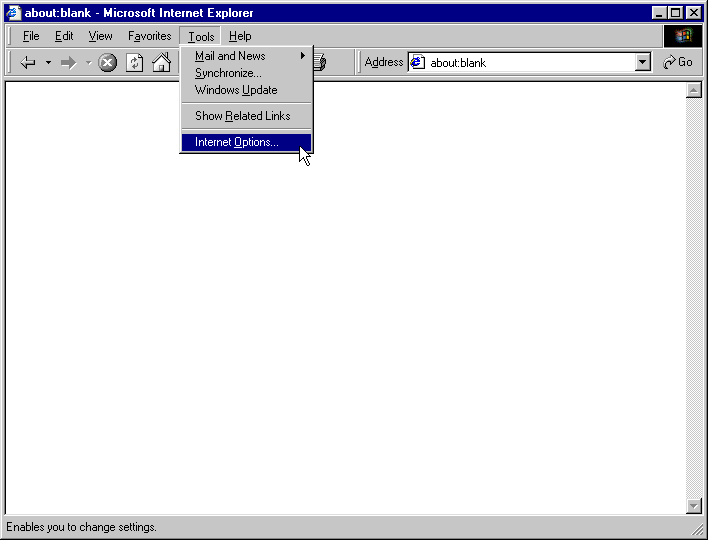Go to the Home page icon
Image resolution: width=708 pixels, height=540 pixels.
[161, 62]
